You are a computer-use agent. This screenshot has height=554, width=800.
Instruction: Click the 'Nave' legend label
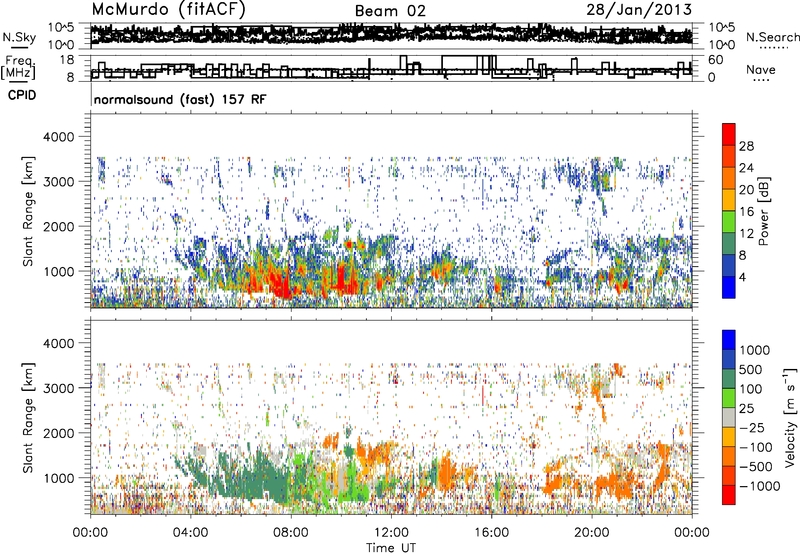point(761,69)
